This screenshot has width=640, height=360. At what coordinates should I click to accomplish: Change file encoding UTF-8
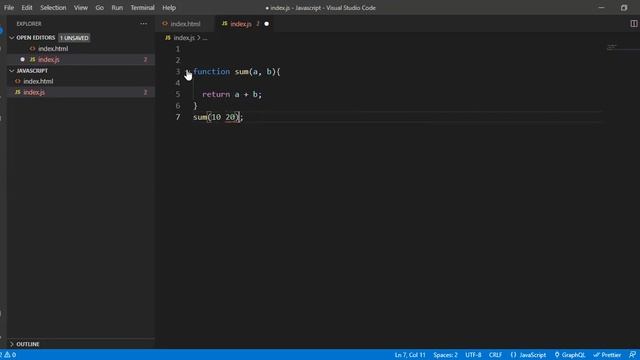pyautogui.click(x=473, y=355)
